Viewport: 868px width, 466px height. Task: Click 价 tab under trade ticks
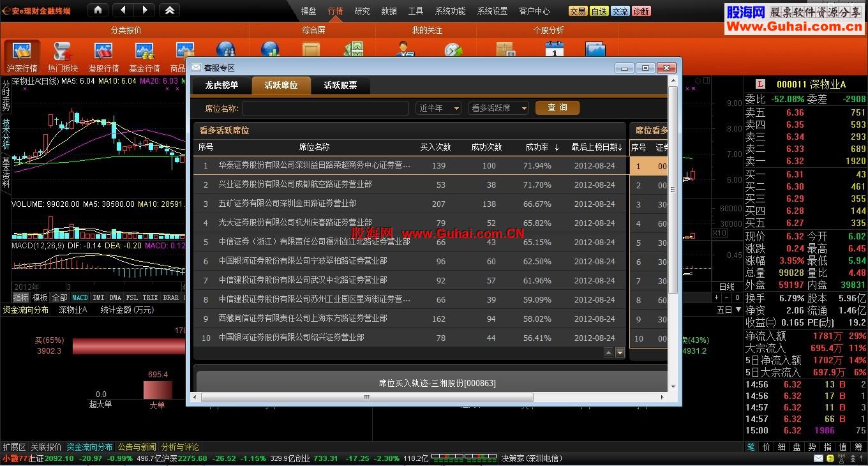767,447
